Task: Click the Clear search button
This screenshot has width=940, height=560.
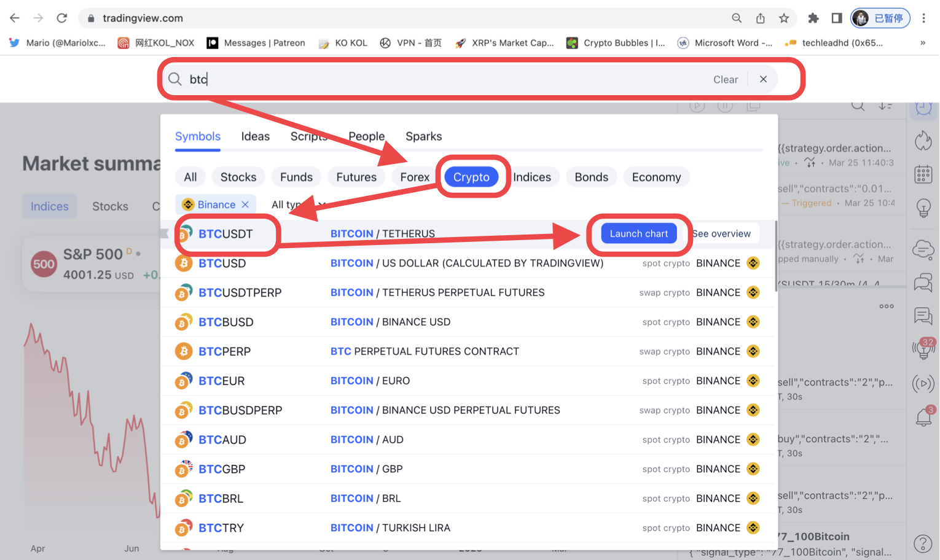Action: click(x=725, y=80)
